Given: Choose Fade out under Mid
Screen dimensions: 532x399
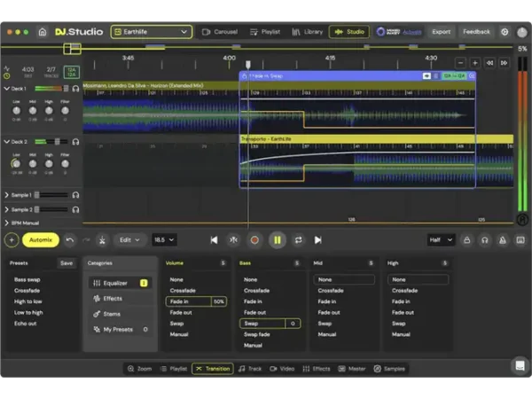Looking at the screenshot, I should tap(328, 312).
